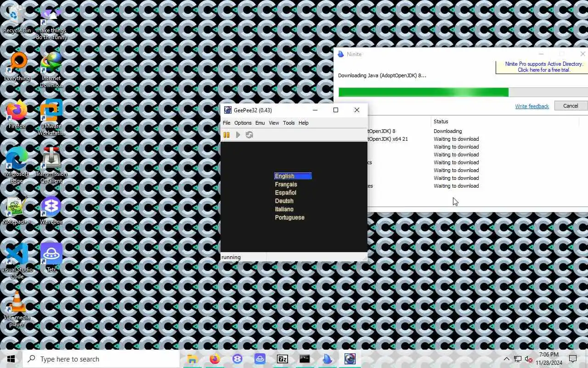Click the 'Type here to search' taskbar box
Image resolution: width=588 pixels, height=368 pixels.
click(101, 359)
